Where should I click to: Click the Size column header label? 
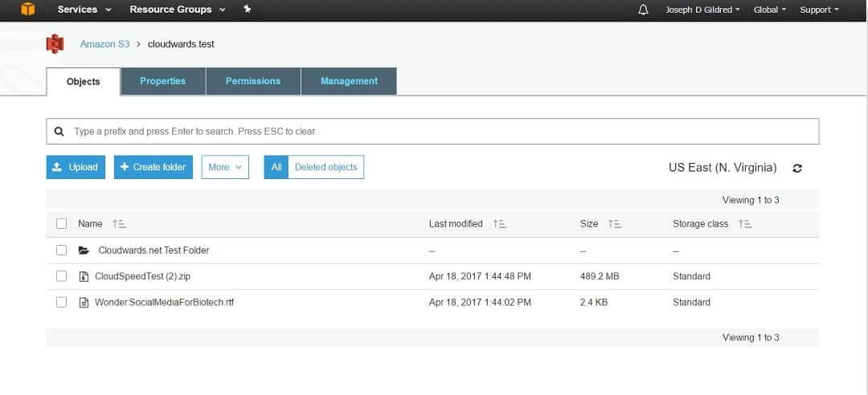(x=589, y=223)
